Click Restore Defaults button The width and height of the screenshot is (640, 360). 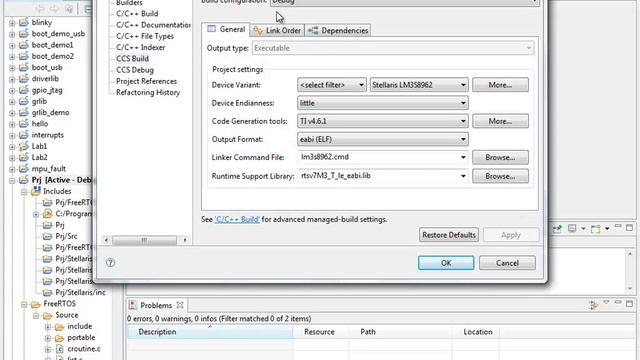click(449, 235)
